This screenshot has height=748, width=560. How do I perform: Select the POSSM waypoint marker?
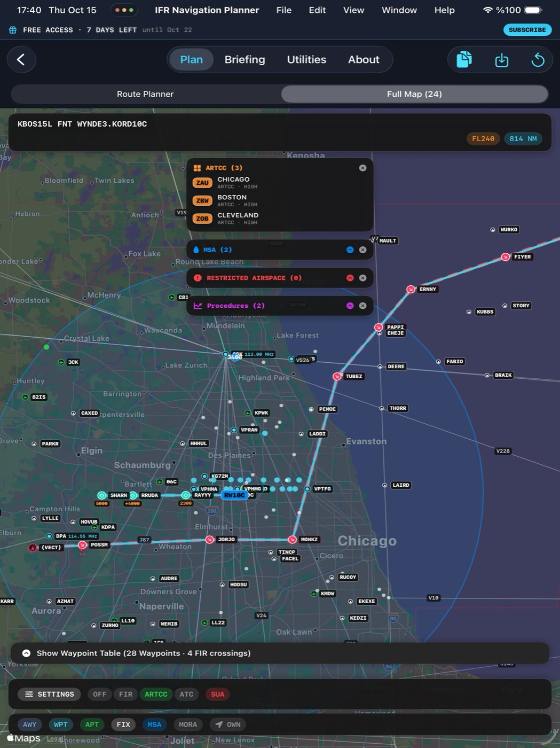click(82, 545)
